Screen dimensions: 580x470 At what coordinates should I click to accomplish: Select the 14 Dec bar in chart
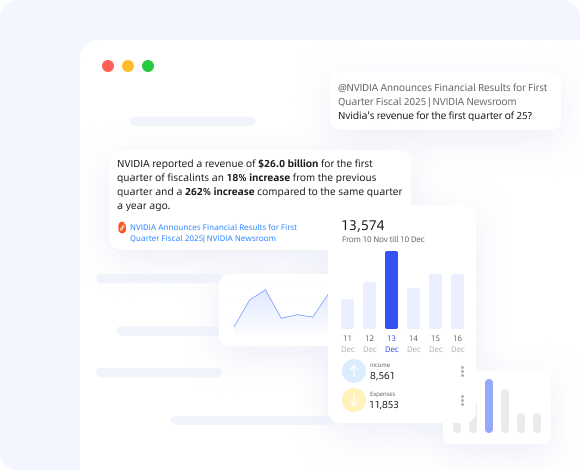pos(414,308)
